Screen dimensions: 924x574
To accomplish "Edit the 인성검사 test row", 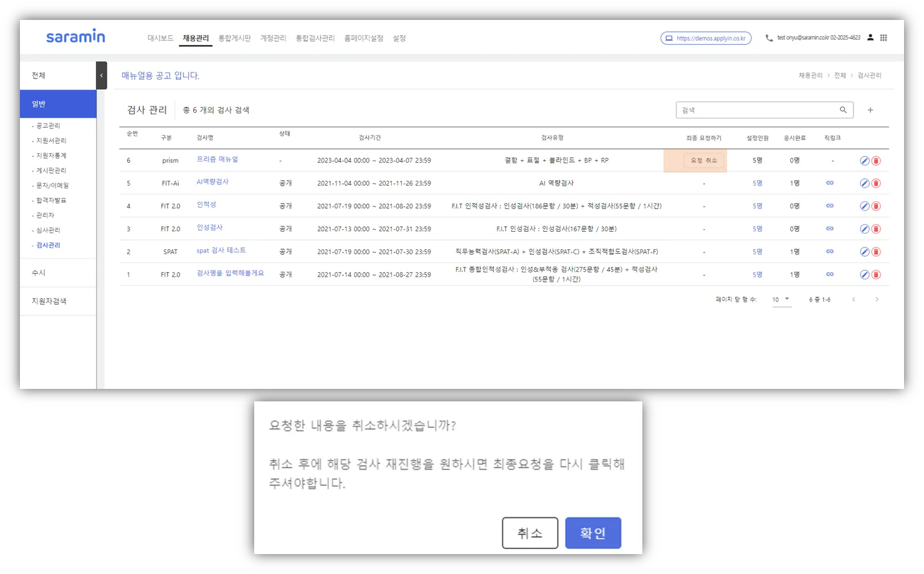I will pos(864,229).
